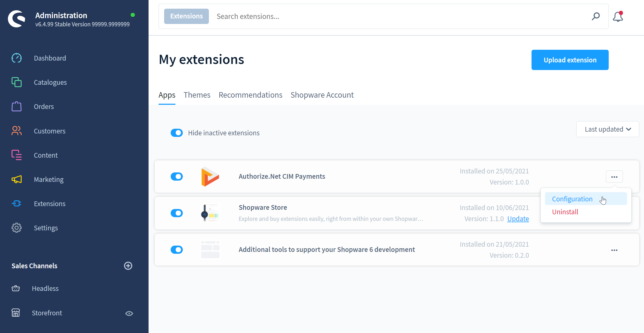
Task: Open Orders from the sidebar
Action: point(44,107)
